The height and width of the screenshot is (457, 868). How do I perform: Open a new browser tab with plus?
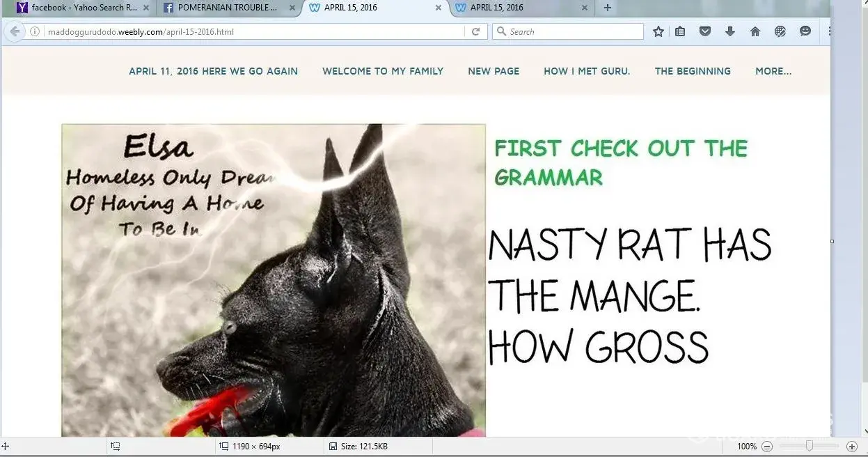tap(608, 8)
